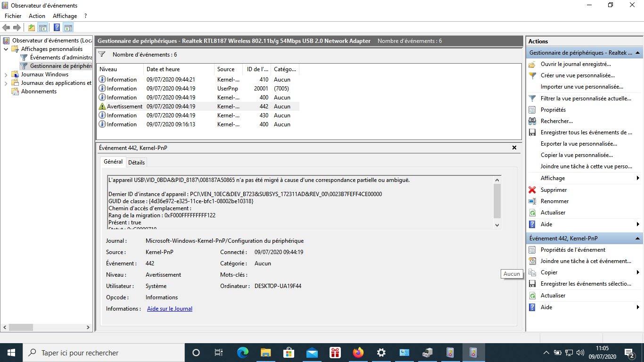Click the blue Help toolbar icon
This screenshot has width=644, height=362.
(57, 28)
